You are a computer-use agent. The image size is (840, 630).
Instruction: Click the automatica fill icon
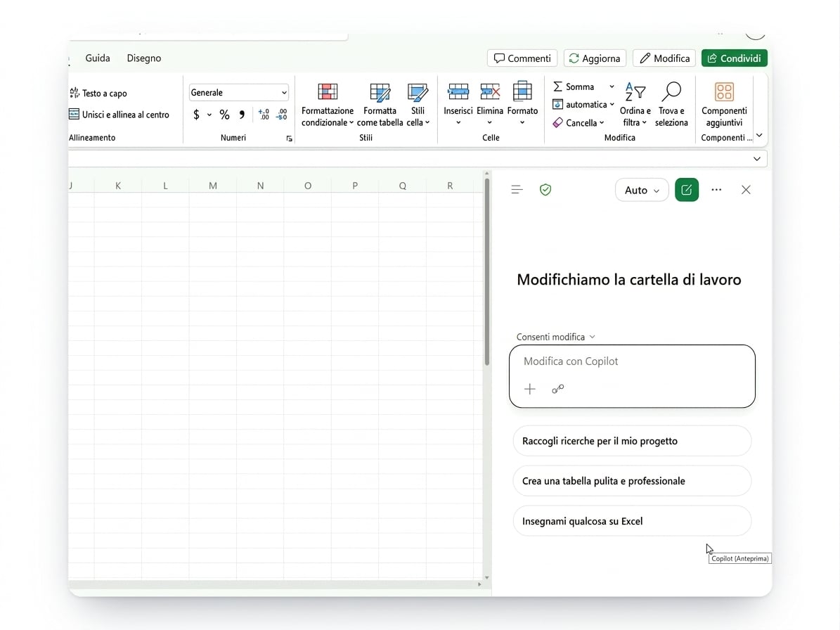pos(557,104)
